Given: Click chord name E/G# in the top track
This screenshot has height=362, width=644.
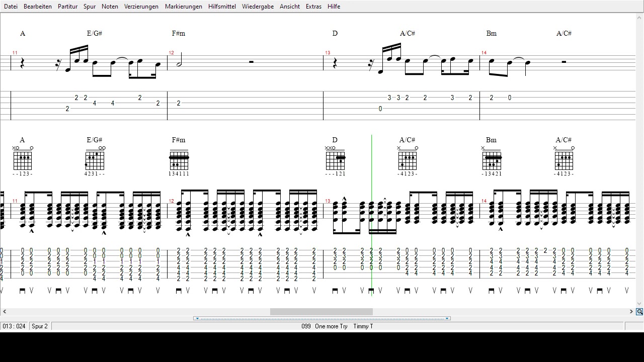Looking at the screenshot, I should tap(95, 34).
